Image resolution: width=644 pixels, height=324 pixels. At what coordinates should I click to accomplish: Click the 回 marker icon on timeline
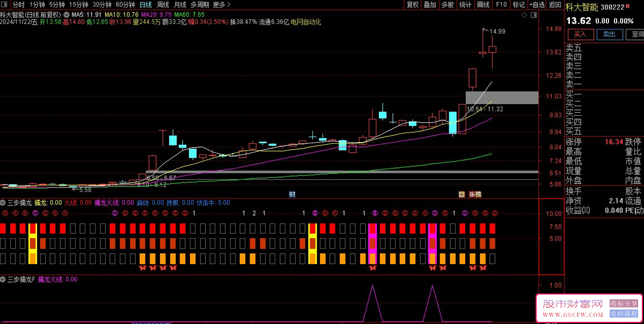tap(461, 194)
